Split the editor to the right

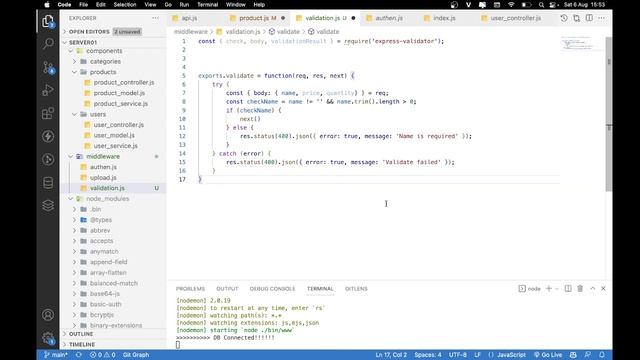(589, 18)
